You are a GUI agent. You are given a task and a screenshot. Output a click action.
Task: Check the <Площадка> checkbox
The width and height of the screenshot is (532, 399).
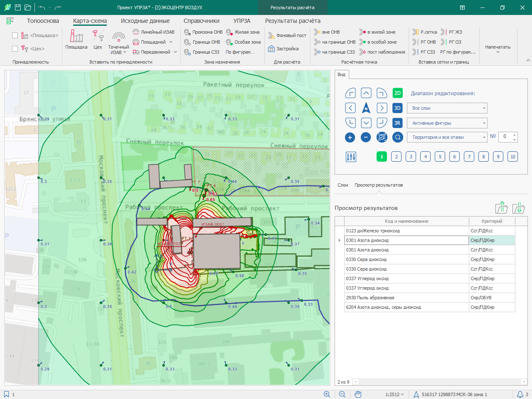15,35
